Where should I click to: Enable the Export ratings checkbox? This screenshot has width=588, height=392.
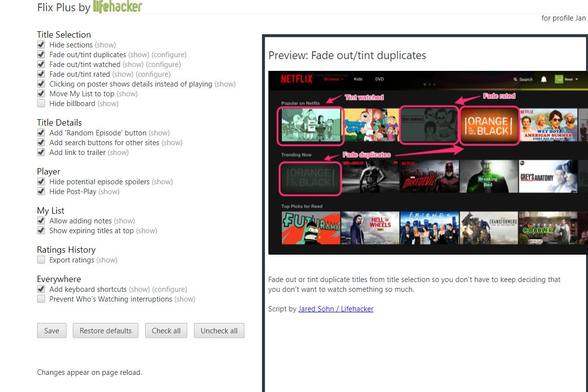pos(41,260)
